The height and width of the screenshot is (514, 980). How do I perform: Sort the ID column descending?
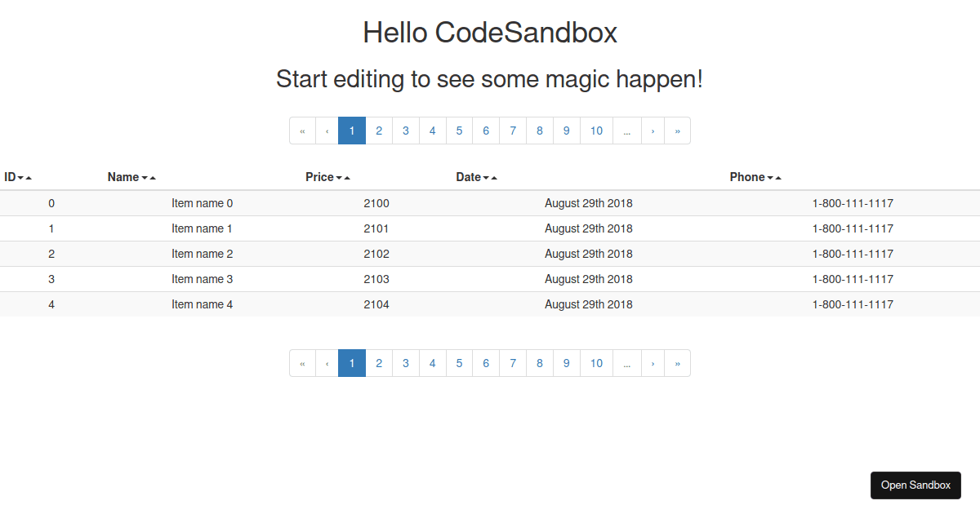click(x=22, y=176)
